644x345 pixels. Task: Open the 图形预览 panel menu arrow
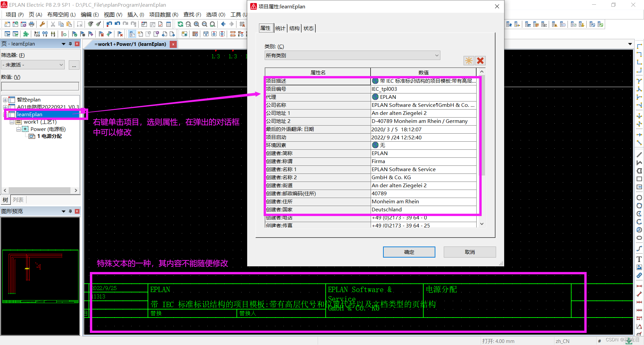[63, 211]
